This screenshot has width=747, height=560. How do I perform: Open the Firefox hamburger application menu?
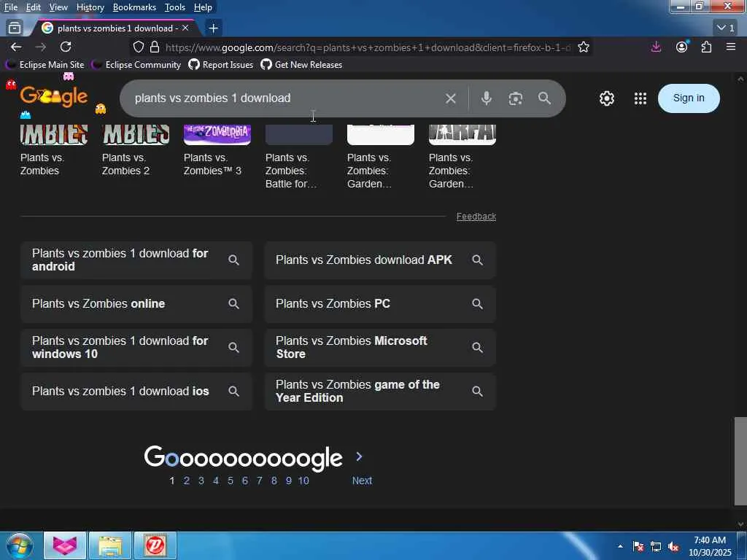(731, 47)
